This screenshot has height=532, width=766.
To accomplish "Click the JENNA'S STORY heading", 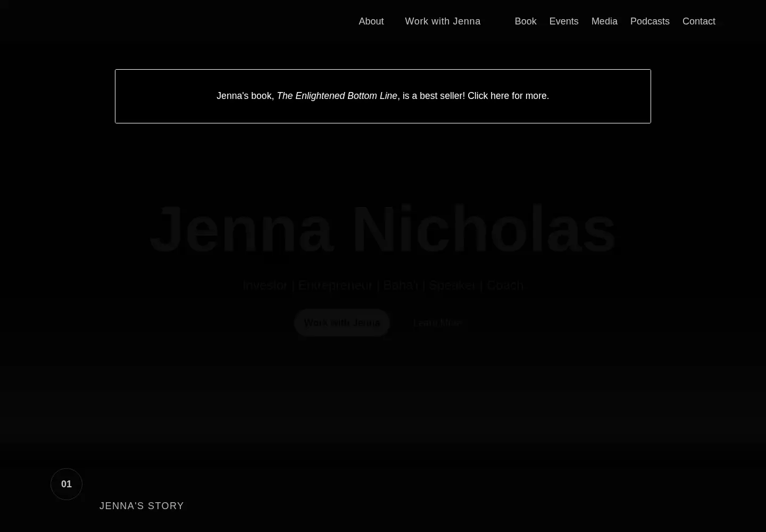I will click(x=141, y=506).
